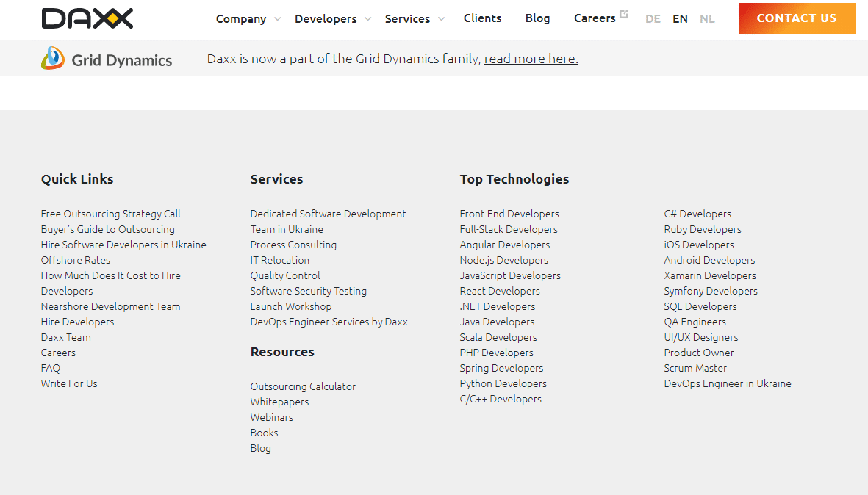Open Careers under Quick Links
This screenshot has width=868, height=495.
click(58, 353)
